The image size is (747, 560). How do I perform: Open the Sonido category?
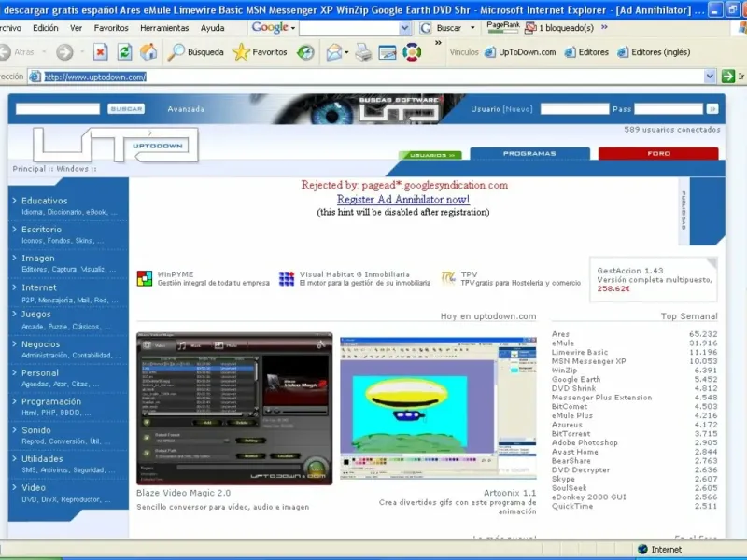(x=35, y=430)
